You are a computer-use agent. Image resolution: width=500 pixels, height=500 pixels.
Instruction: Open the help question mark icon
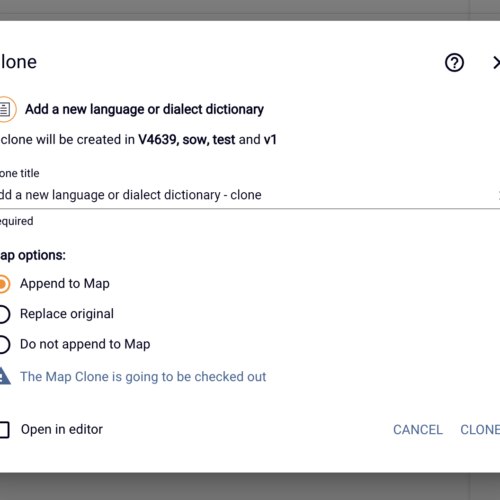(x=454, y=63)
